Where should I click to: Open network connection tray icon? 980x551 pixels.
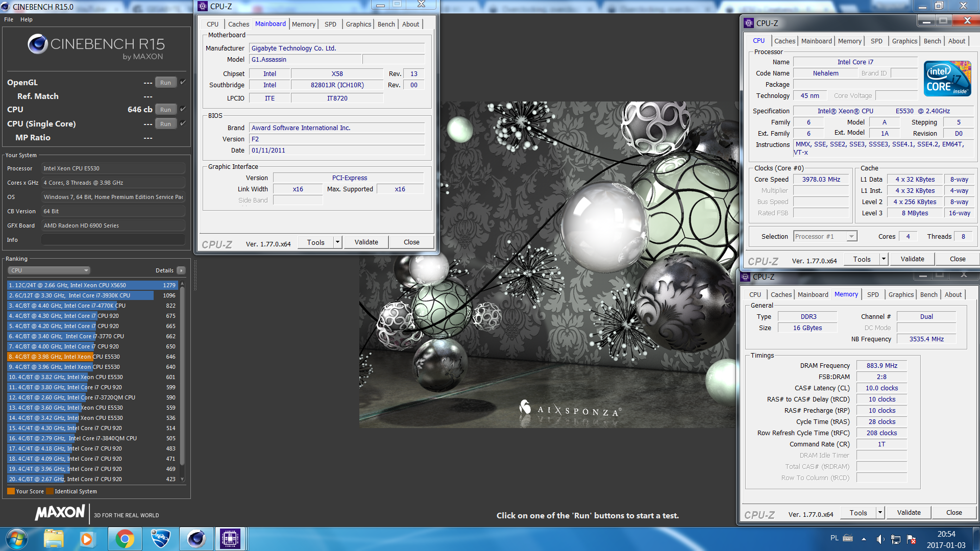click(896, 539)
